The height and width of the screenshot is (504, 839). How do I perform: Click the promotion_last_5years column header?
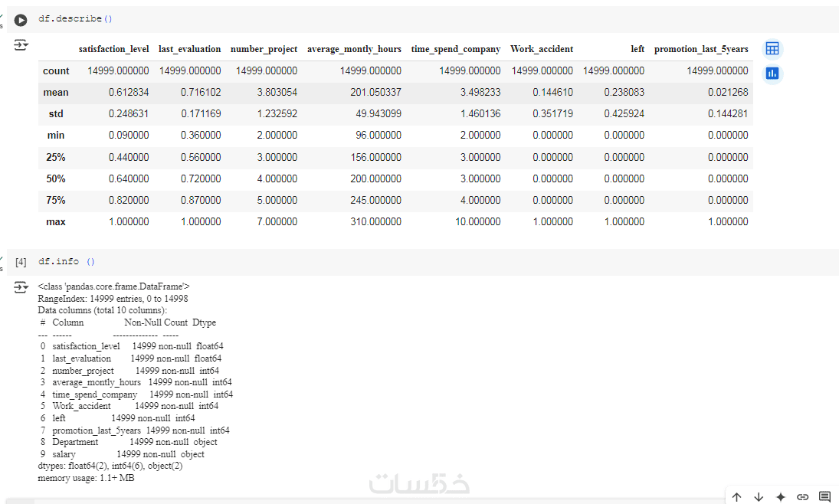pyautogui.click(x=701, y=49)
